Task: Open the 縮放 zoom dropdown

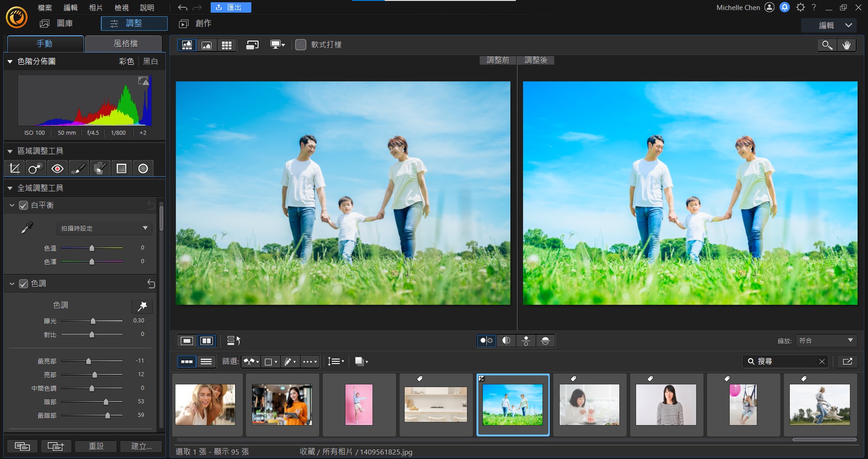Action: (826, 341)
